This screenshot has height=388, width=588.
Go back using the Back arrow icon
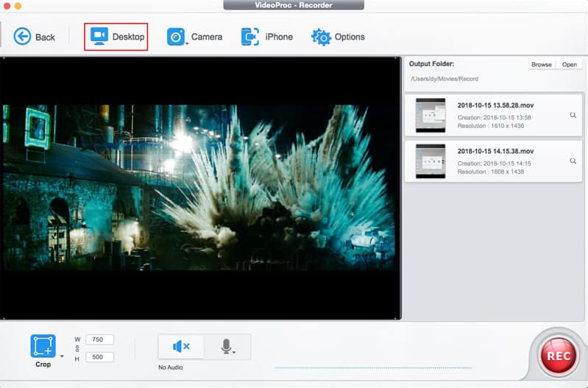[x=22, y=37]
